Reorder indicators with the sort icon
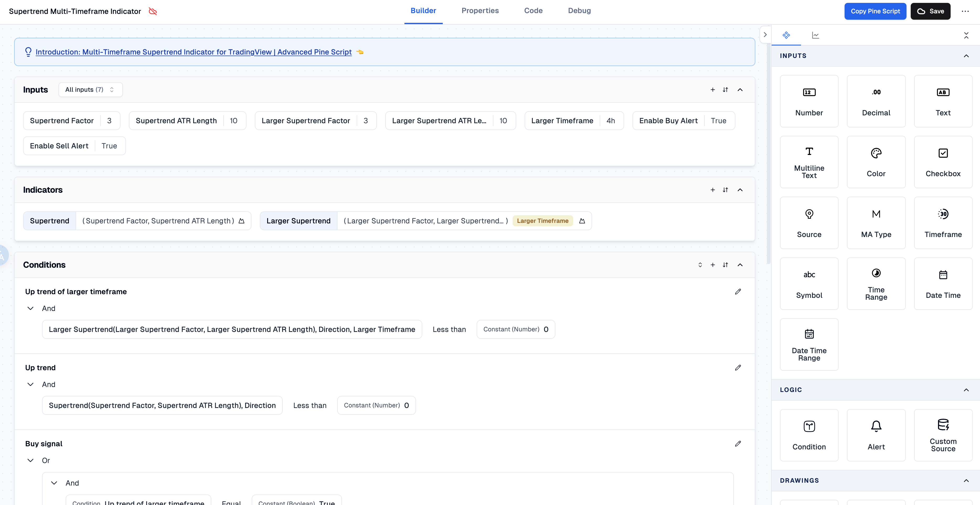Image resolution: width=980 pixels, height=505 pixels. (725, 190)
